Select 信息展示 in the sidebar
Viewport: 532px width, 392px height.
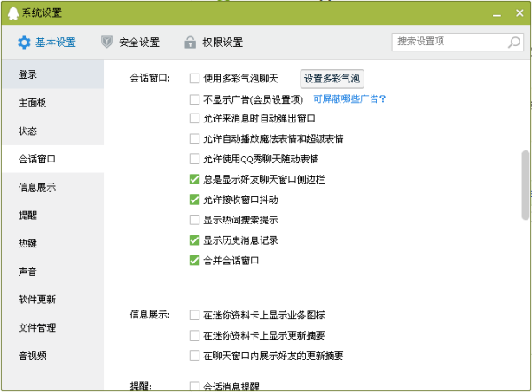pyautogui.click(x=52, y=187)
